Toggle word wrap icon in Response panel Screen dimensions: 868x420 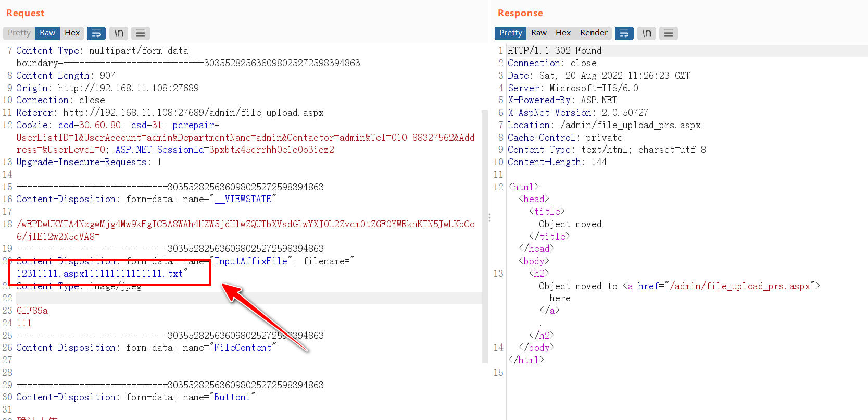coord(624,33)
